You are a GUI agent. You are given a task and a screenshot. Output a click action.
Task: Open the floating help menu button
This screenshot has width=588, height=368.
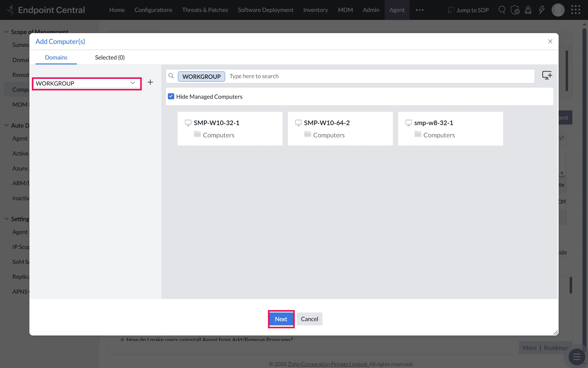[x=577, y=357]
